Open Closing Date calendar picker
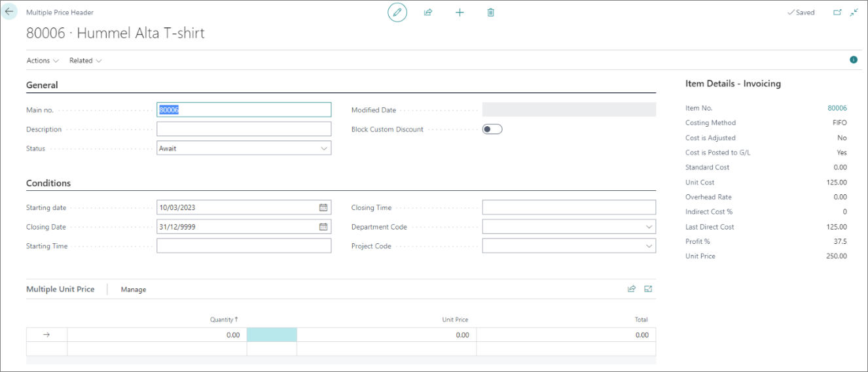 tap(323, 227)
